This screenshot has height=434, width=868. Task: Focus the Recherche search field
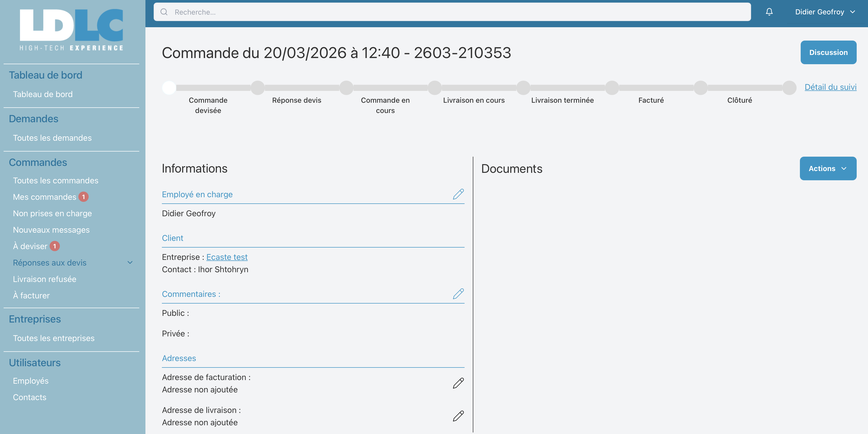click(x=452, y=12)
